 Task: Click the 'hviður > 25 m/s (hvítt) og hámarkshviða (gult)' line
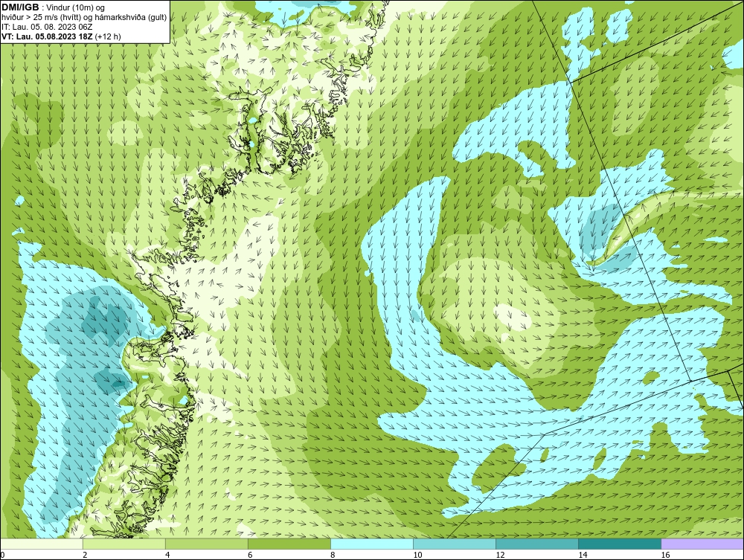(x=84, y=17)
